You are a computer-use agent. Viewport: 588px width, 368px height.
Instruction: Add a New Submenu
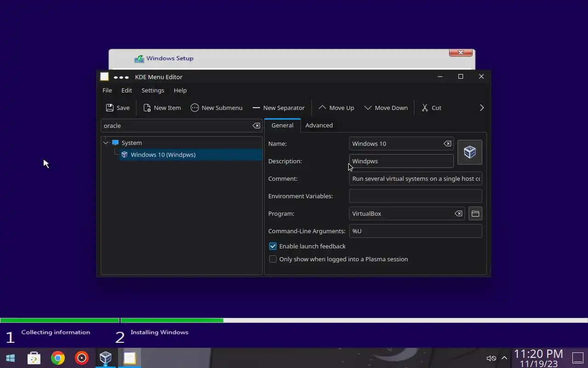pyautogui.click(x=216, y=108)
